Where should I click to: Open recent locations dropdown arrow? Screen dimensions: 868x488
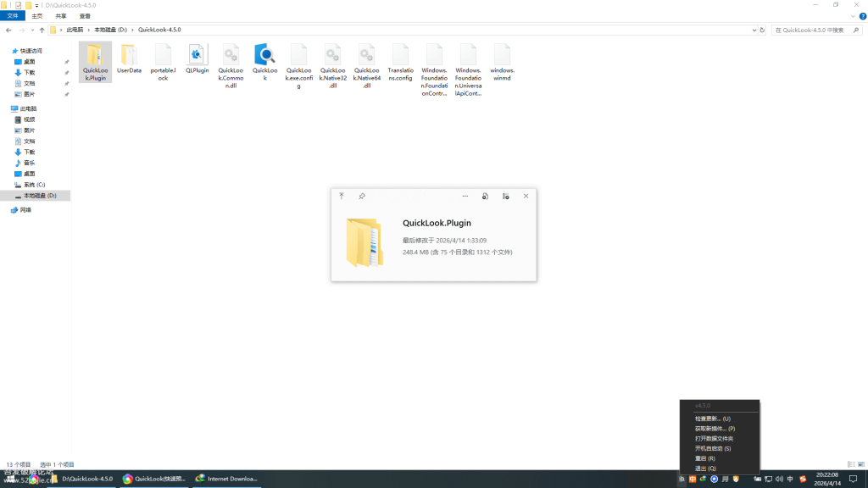click(x=32, y=30)
